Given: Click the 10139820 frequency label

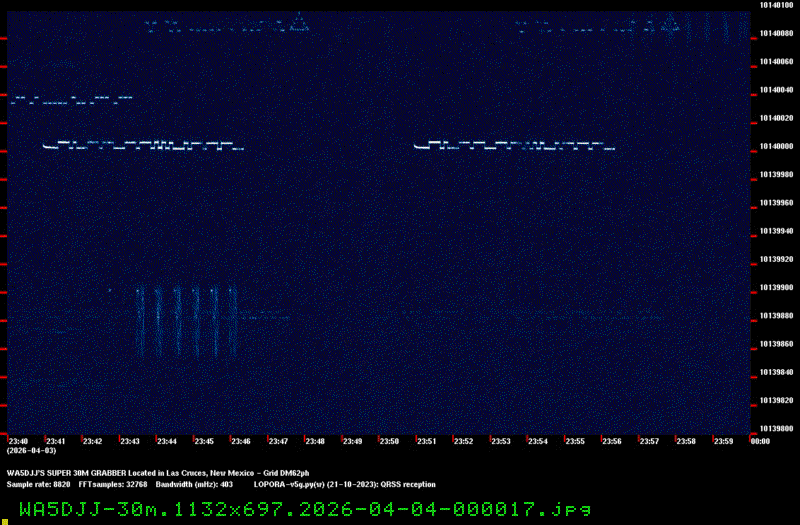Looking at the screenshot, I should click(776, 401).
